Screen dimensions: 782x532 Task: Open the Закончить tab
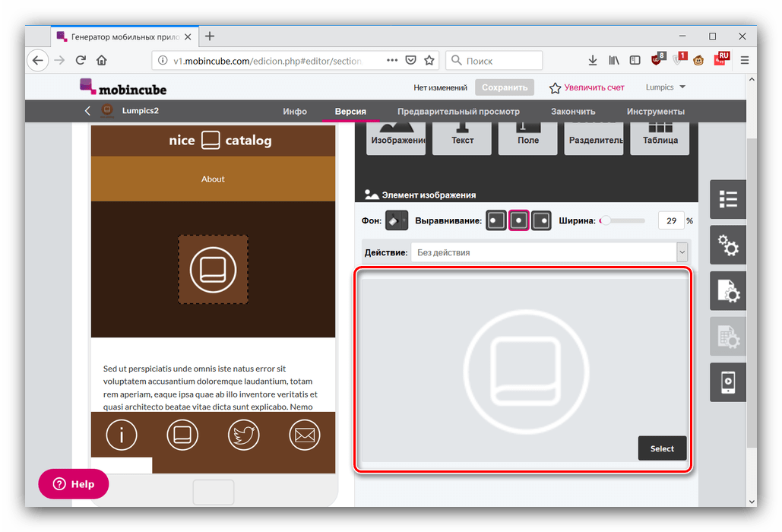click(x=573, y=111)
